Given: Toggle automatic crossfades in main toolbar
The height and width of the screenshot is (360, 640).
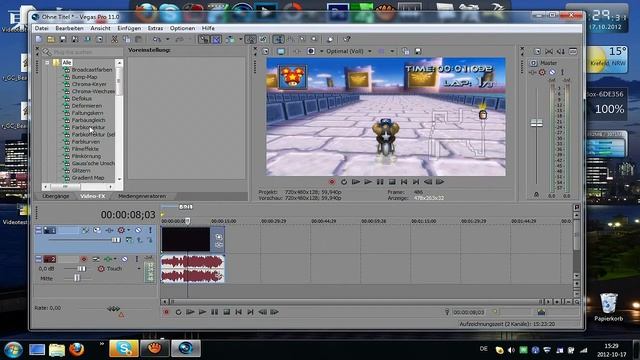Looking at the screenshot, I should tap(216, 39).
